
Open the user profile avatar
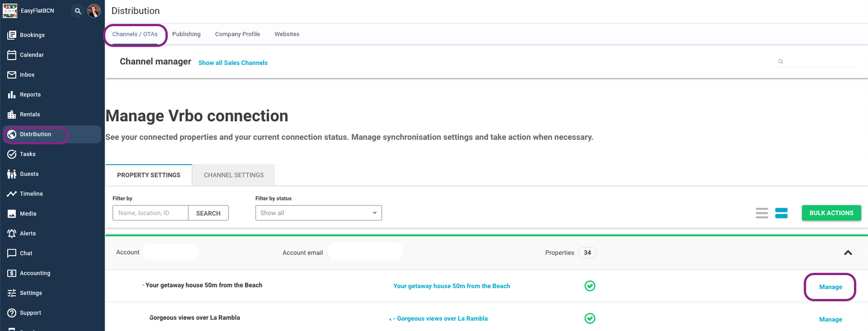point(94,11)
